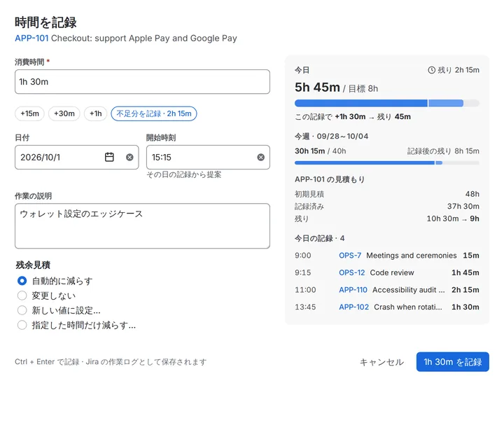
Task: Click the clock icon beside 残り 2h 15m
Action: tap(431, 70)
